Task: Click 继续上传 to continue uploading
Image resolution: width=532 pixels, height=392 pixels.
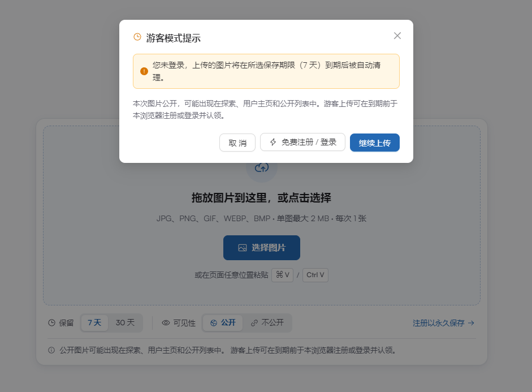Action: tap(375, 143)
